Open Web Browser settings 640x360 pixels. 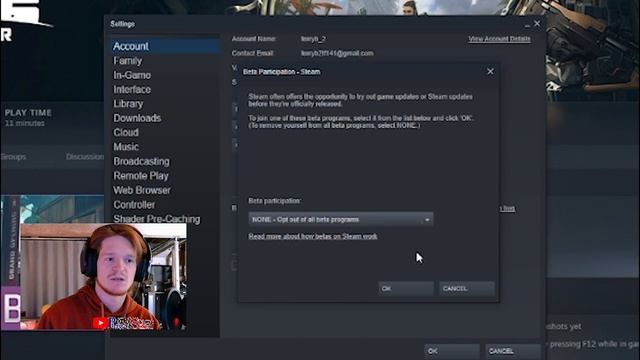pyautogui.click(x=142, y=190)
